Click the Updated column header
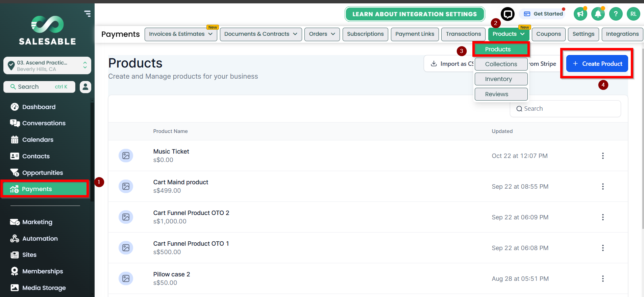The width and height of the screenshot is (644, 297). coord(502,131)
